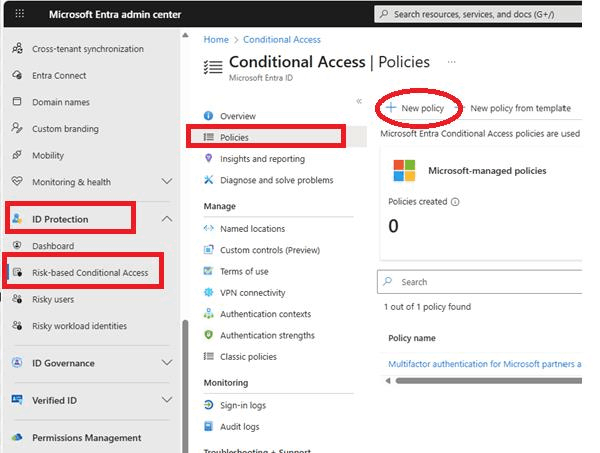Click the policy Search input field
This screenshot has width=600, height=453.
click(x=485, y=282)
